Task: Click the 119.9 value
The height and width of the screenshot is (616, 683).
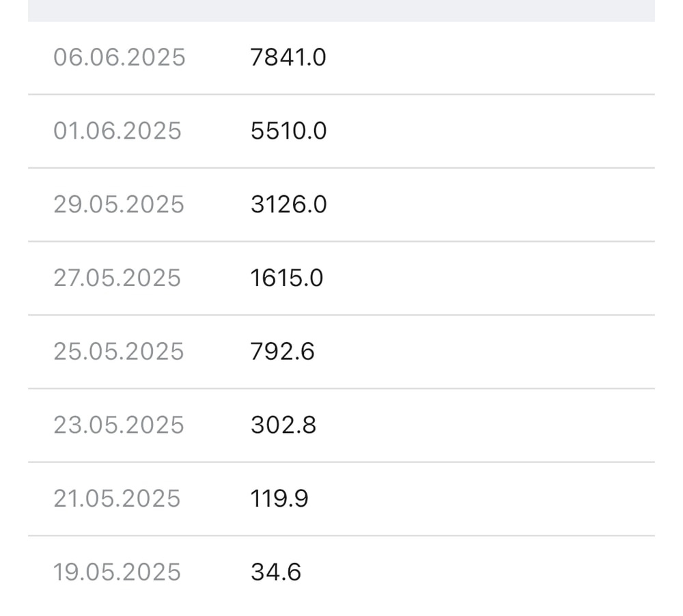Action: point(279,499)
